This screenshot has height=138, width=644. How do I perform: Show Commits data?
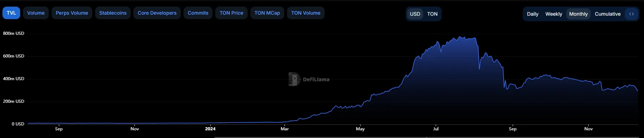click(198, 13)
